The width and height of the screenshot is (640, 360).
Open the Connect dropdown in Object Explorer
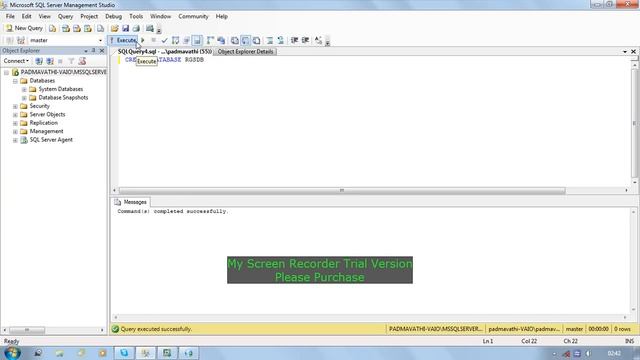point(16,61)
